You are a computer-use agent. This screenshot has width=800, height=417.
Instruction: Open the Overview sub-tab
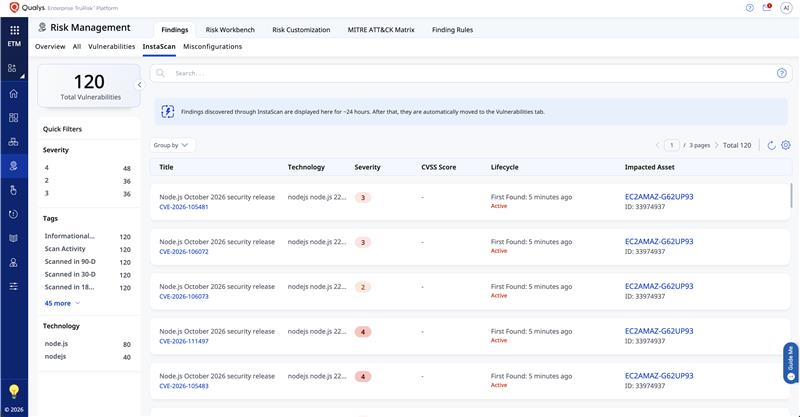pyautogui.click(x=50, y=46)
